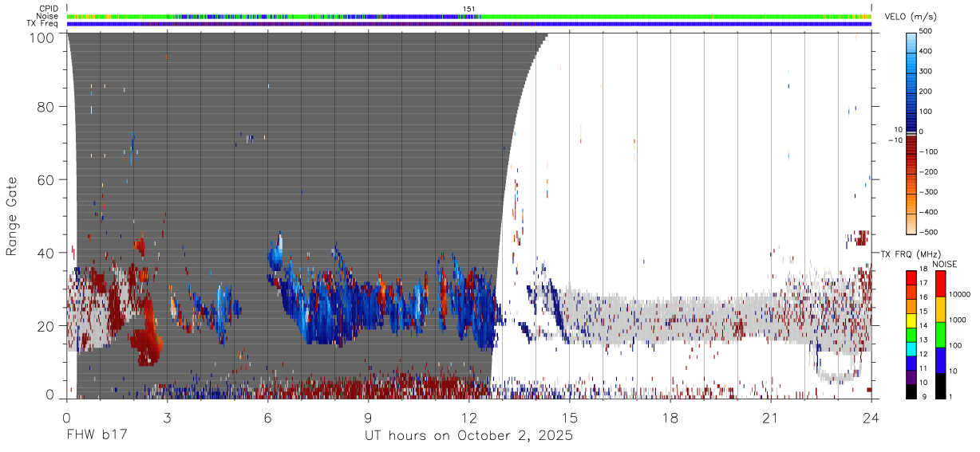
Task: Click the CPID value 151
Action: click(x=469, y=9)
